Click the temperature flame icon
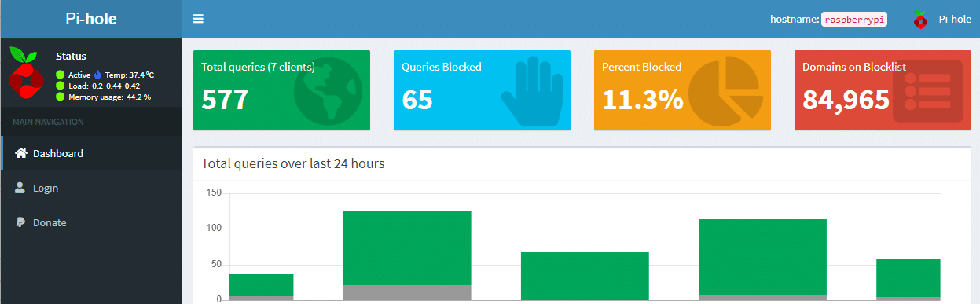 pyautogui.click(x=98, y=75)
